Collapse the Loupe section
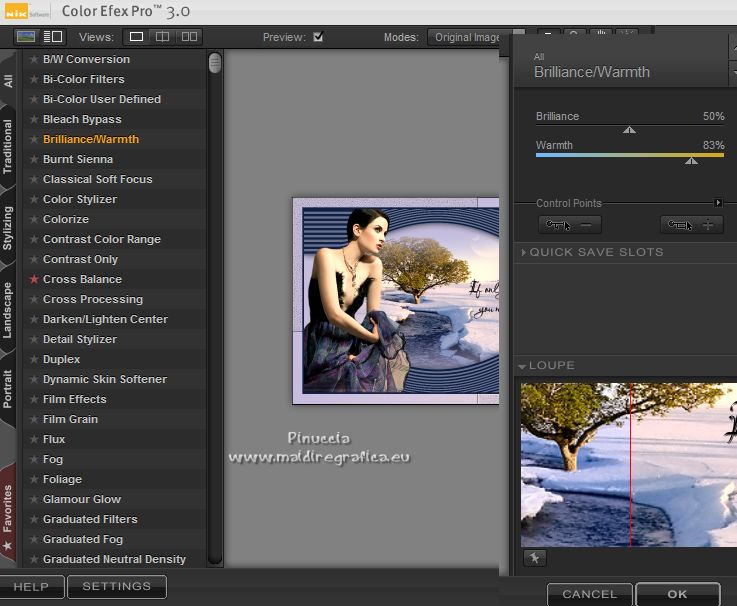Image resolution: width=737 pixels, height=606 pixels. coord(523,366)
